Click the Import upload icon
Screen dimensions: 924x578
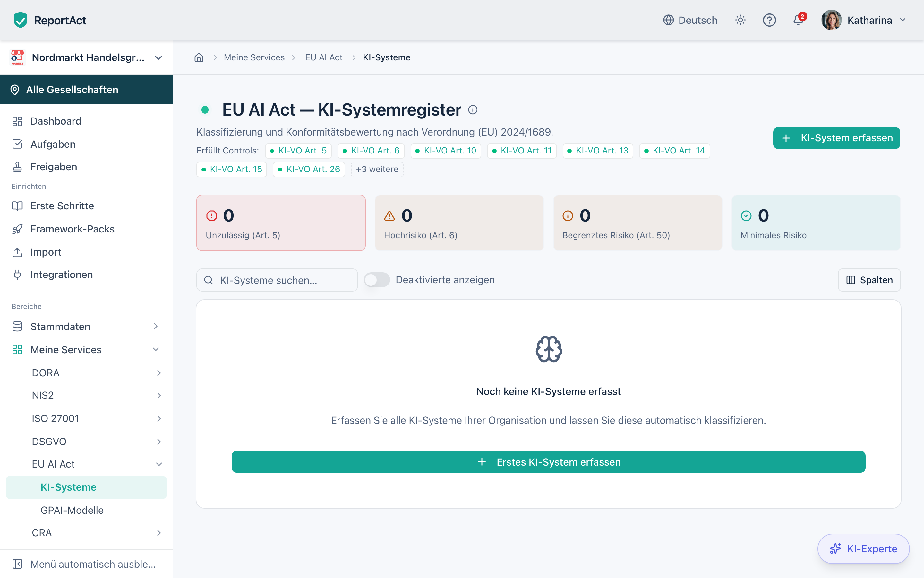[x=17, y=252]
